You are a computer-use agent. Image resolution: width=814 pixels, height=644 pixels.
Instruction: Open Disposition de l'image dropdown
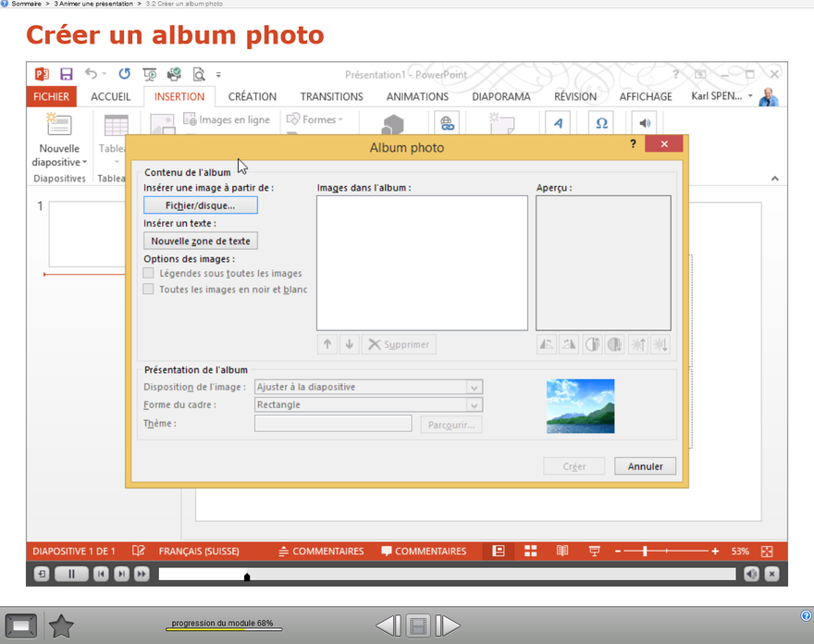click(x=474, y=388)
